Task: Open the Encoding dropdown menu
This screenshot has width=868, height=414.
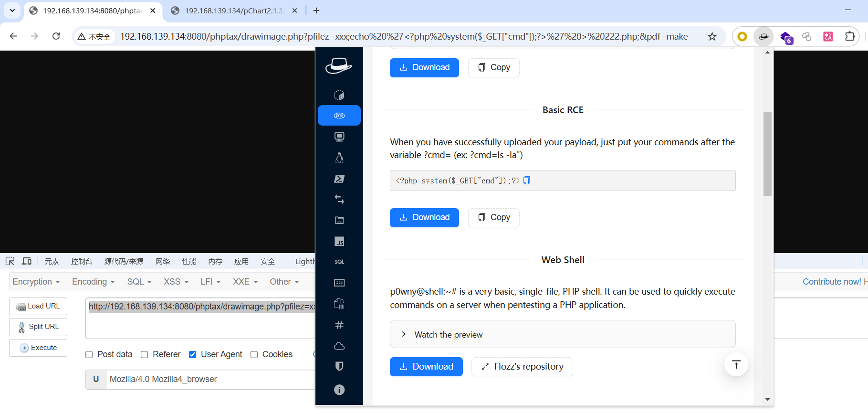Action: [94, 282]
